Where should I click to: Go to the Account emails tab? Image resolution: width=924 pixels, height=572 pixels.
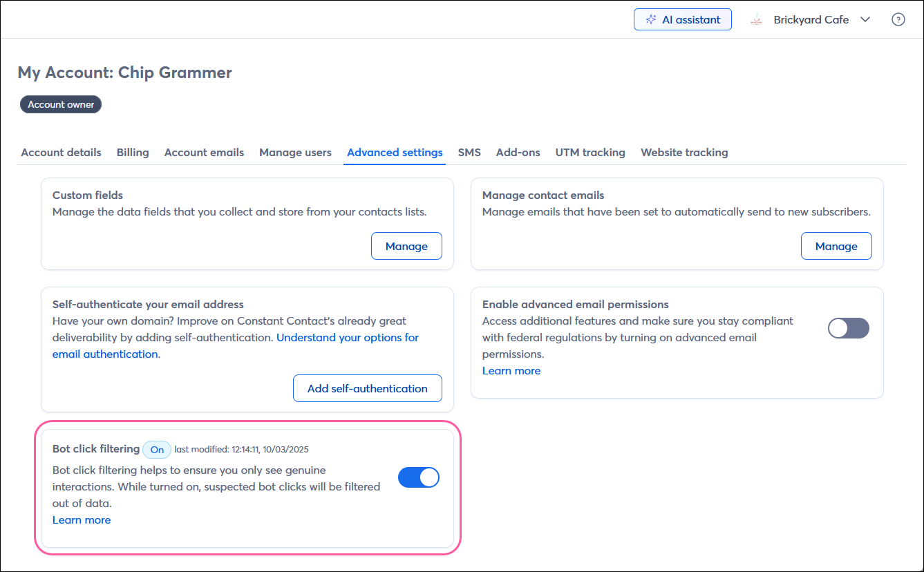click(x=204, y=153)
